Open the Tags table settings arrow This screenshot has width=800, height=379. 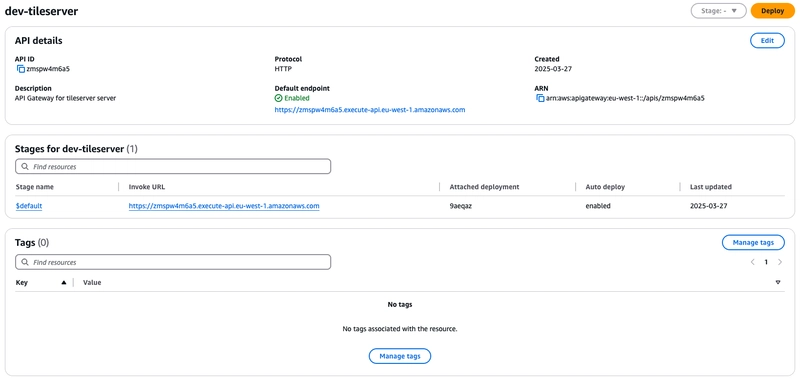[778, 283]
